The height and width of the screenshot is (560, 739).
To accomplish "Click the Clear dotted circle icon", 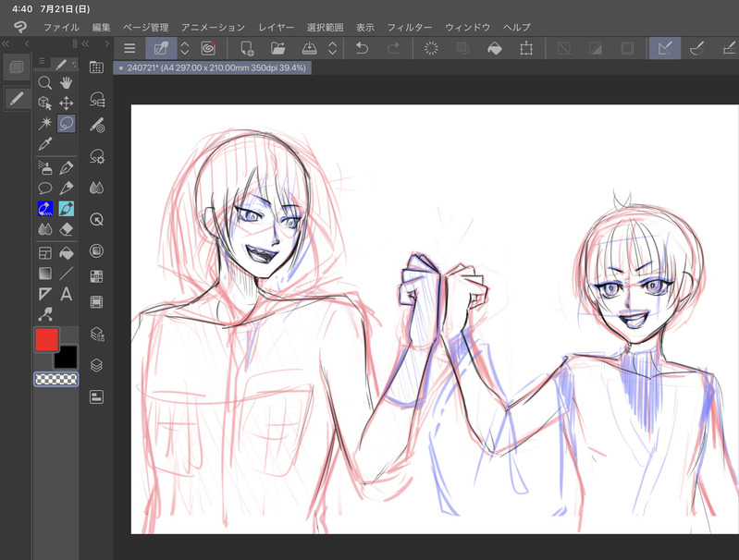I will (431, 48).
